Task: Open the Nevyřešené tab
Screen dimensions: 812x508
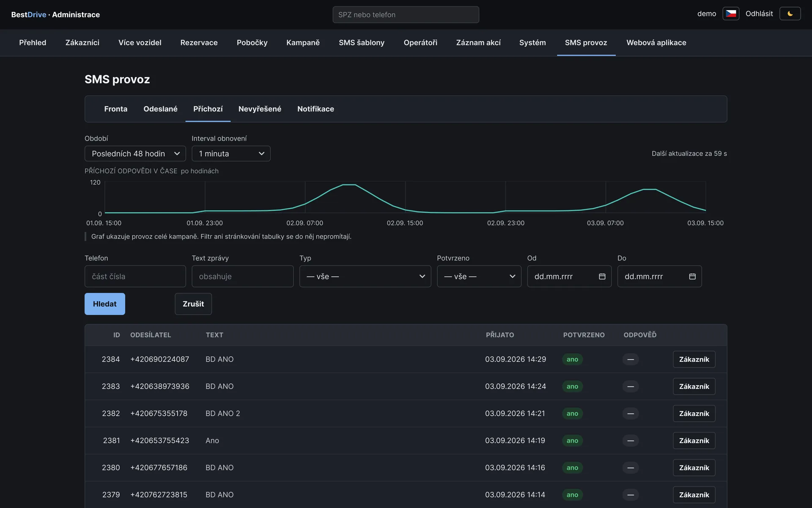Action: pyautogui.click(x=260, y=109)
